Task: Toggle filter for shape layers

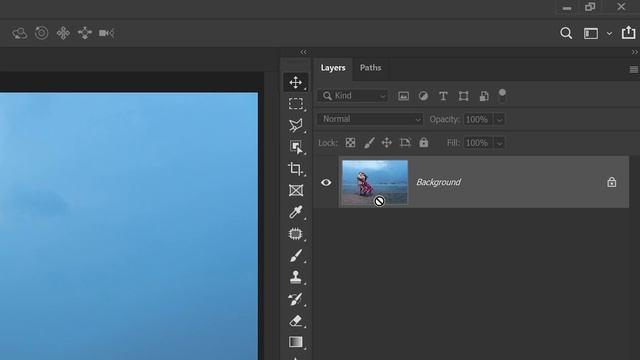Action: [x=463, y=96]
